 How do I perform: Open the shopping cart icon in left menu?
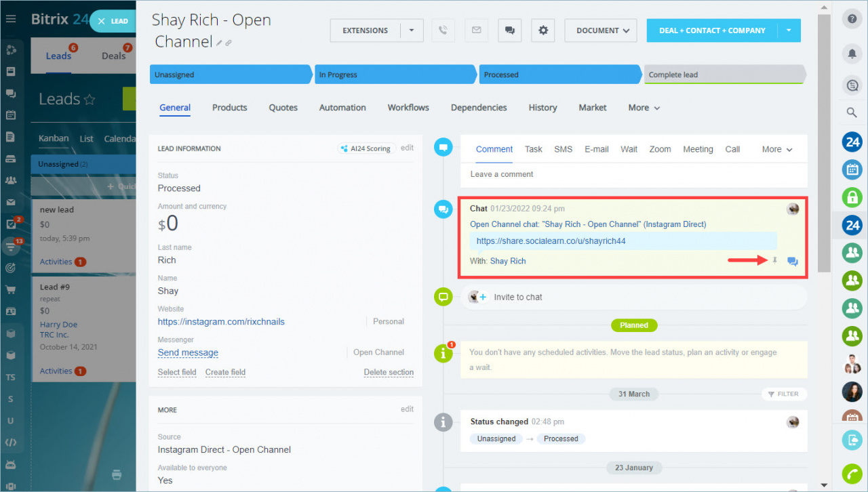(x=10, y=289)
